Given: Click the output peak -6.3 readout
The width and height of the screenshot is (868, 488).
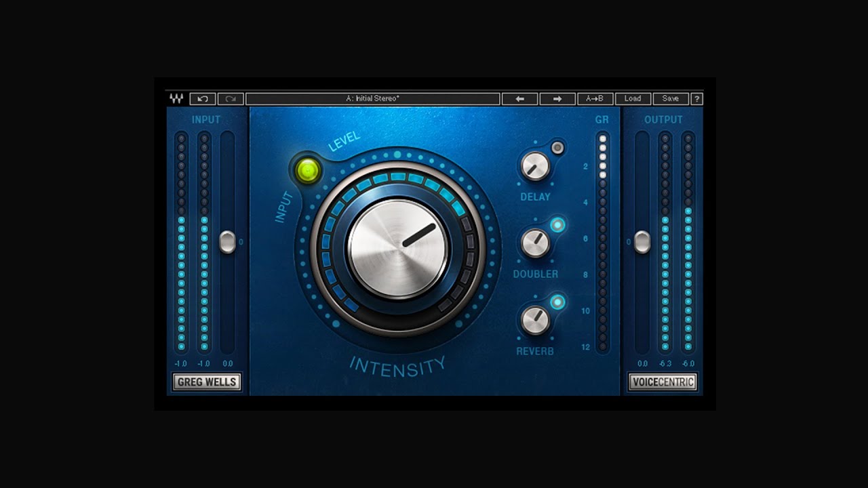Looking at the screenshot, I should pyautogui.click(x=665, y=364).
